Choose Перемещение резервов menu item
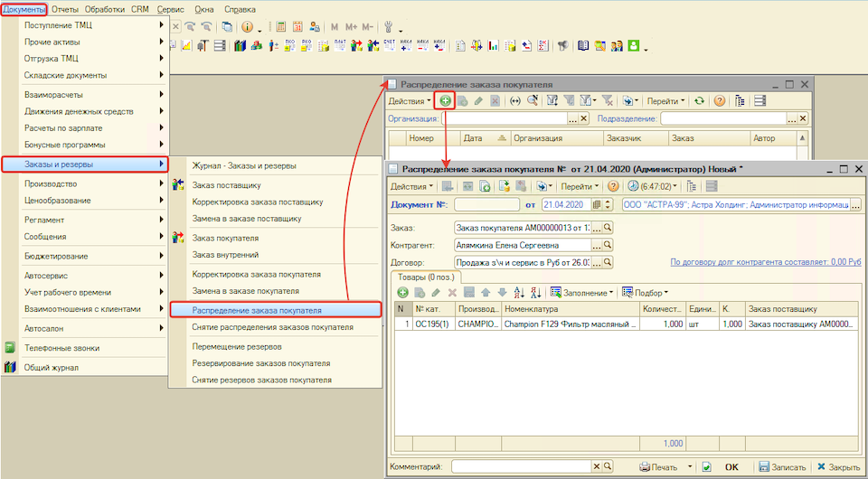Image resolution: width=868 pixels, height=479 pixels. click(275, 347)
